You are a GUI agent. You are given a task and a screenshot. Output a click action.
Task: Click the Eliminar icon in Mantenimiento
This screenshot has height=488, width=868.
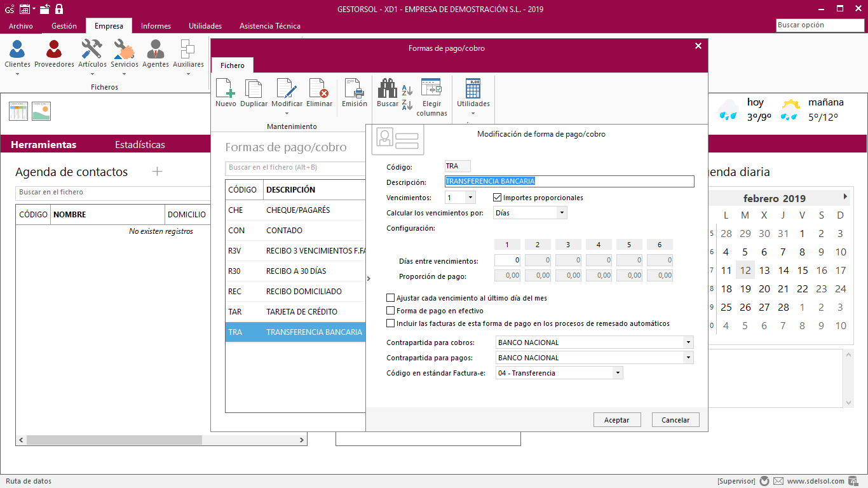[x=319, y=93]
